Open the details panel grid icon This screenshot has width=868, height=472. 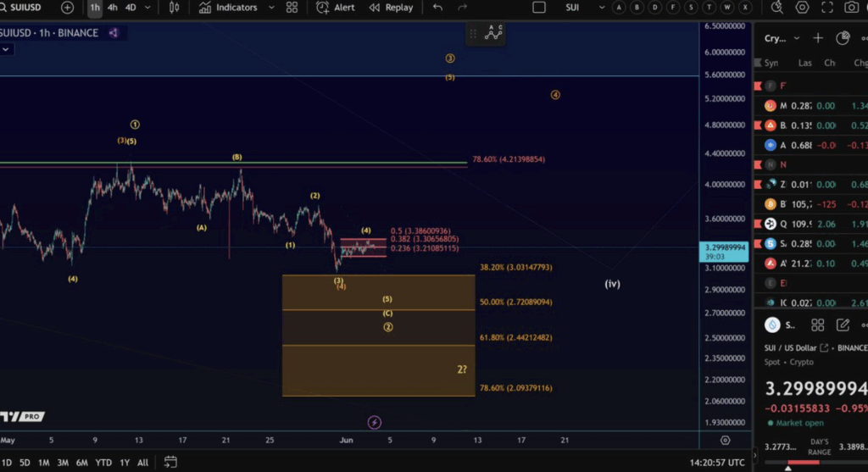click(818, 325)
